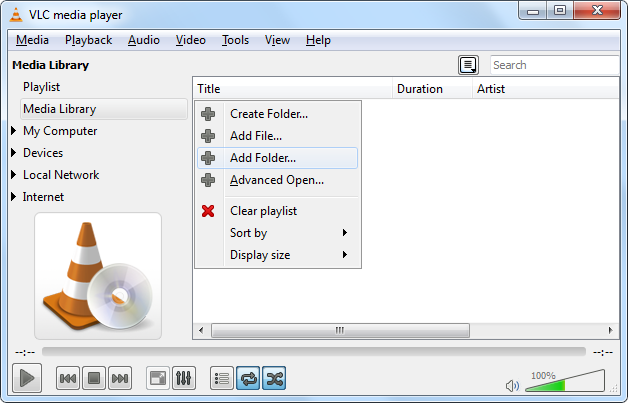Skip to next media track
628x403 pixels.
120,378
